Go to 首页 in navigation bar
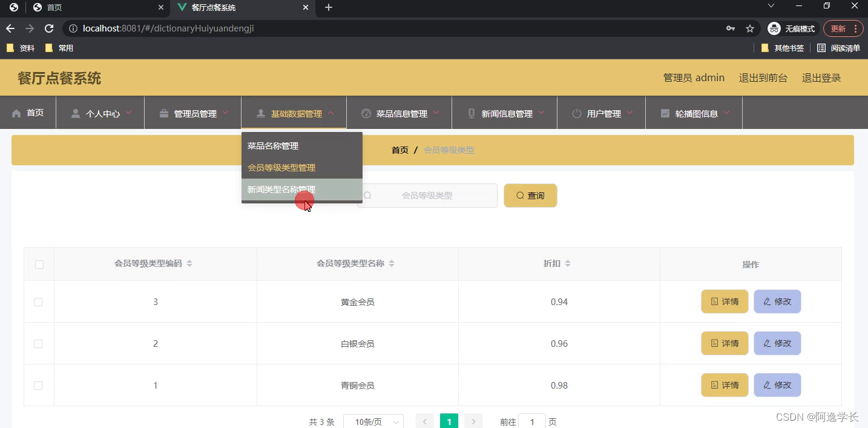Image resolution: width=868 pixels, height=428 pixels. [28, 113]
